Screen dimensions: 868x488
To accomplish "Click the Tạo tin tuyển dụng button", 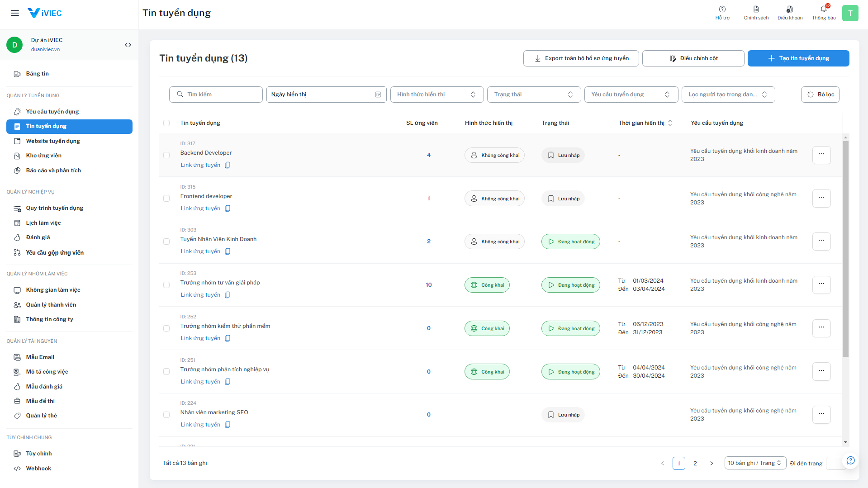I will click(x=798, y=58).
